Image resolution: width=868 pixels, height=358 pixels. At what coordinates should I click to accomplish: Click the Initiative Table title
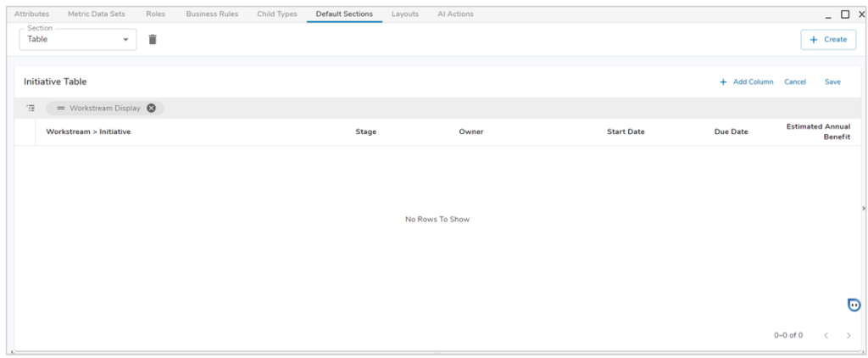[x=55, y=81]
